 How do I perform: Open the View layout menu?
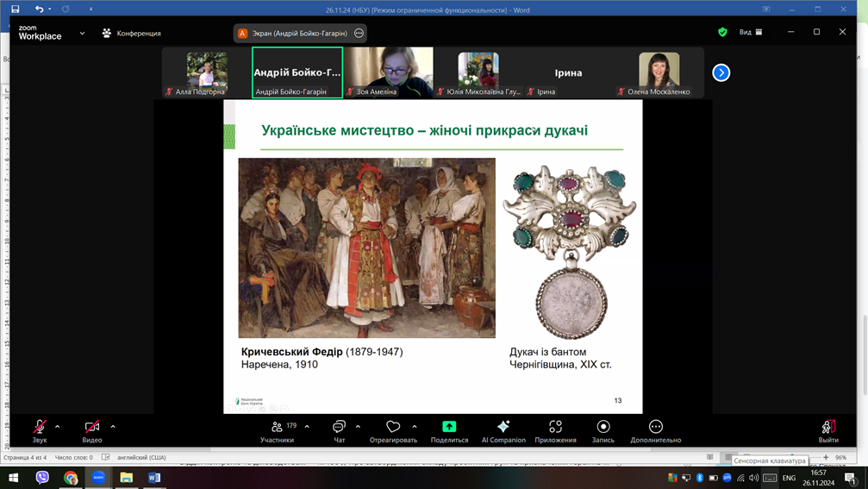750,32
